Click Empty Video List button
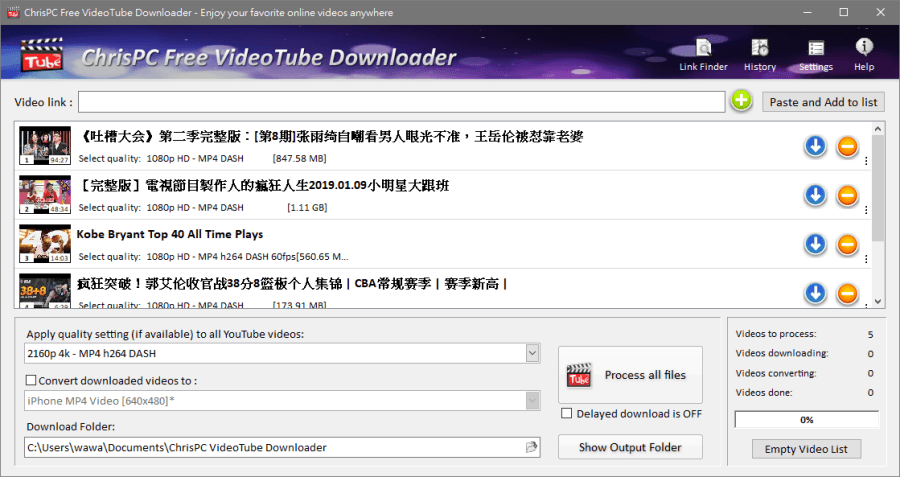The height and width of the screenshot is (477, 900). click(806, 449)
